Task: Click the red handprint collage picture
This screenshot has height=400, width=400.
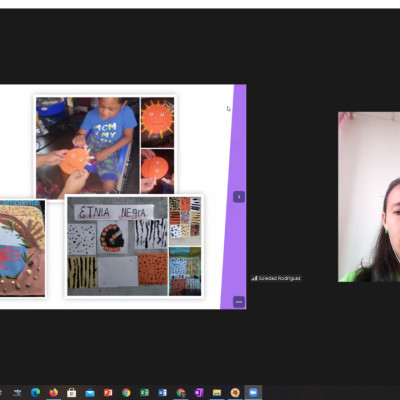Action: pyautogui.click(x=22, y=248)
